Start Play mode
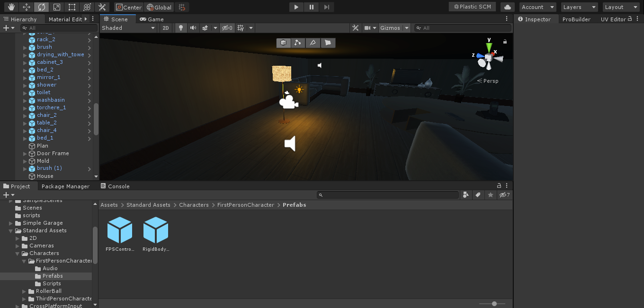Viewport: 644px width, 308px height. tap(296, 7)
